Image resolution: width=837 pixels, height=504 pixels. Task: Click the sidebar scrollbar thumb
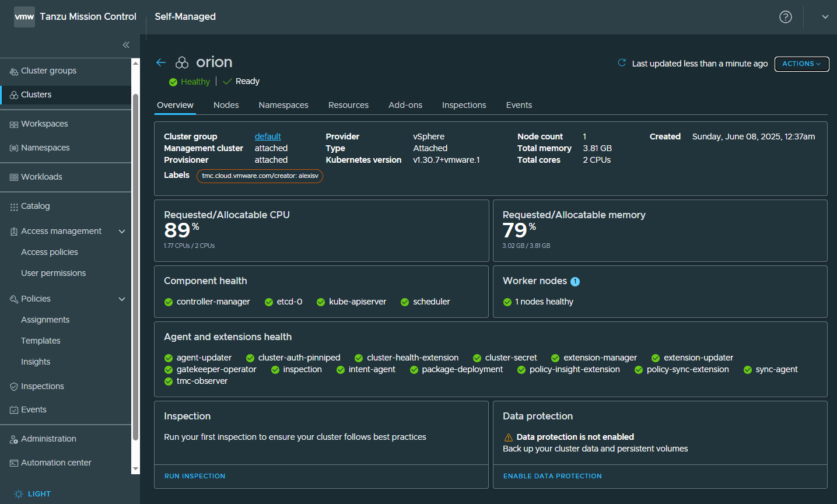(x=136, y=267)
